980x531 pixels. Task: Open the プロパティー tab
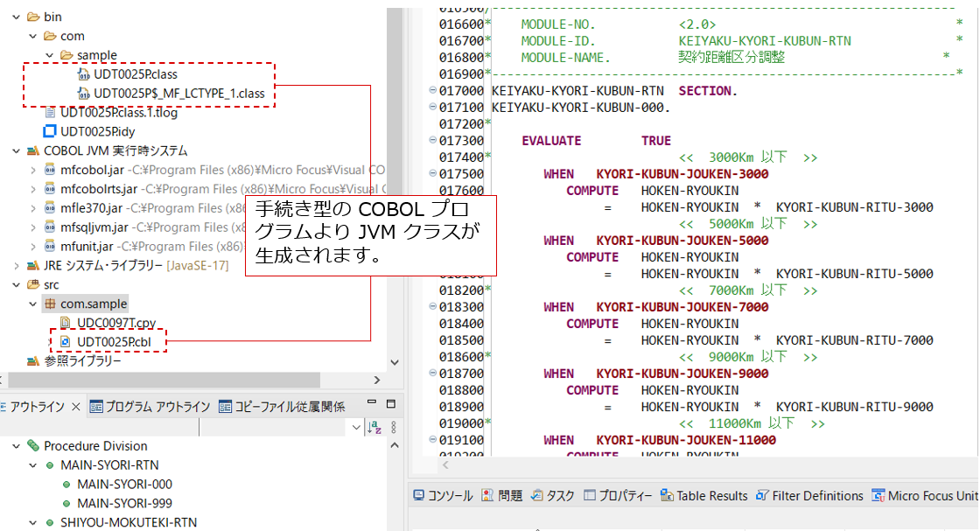click(618, 495)
